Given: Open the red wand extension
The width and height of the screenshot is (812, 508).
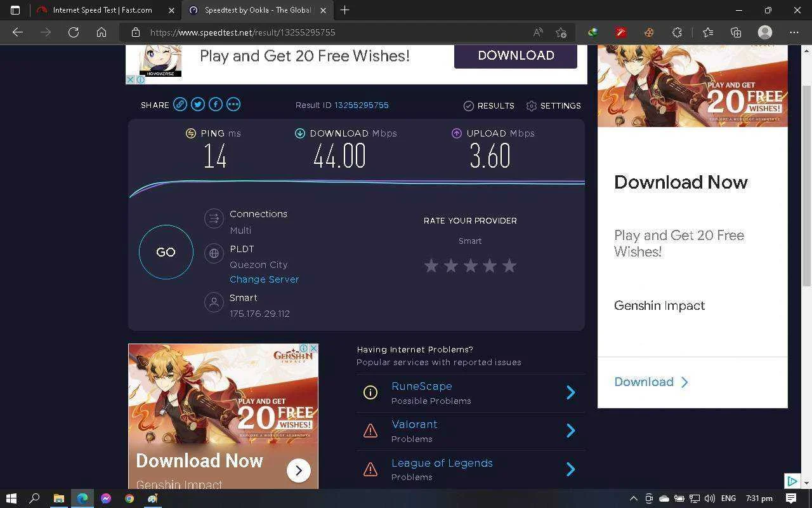Looking at the screenshot, I should pos(620,32).
